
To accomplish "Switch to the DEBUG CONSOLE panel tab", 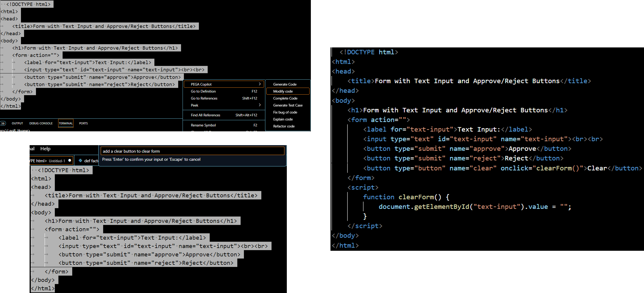I will pos(41,123).
